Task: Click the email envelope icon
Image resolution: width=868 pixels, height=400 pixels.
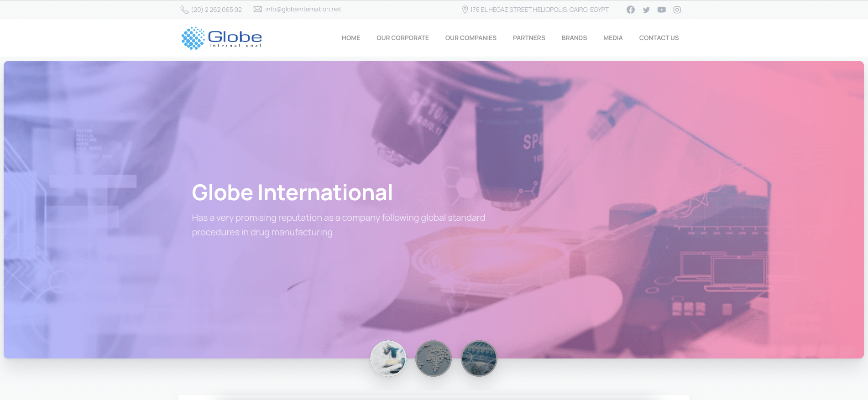Action: (x=258, y=9)
